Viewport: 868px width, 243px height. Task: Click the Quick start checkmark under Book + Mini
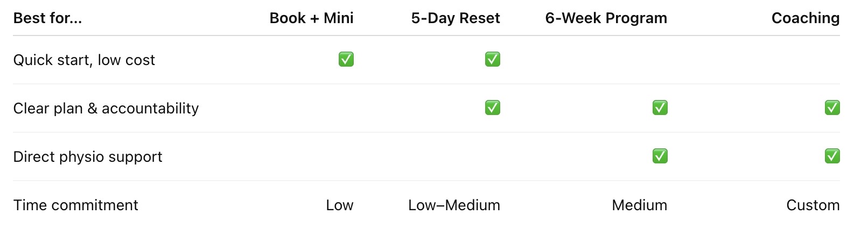pos(346,59)
